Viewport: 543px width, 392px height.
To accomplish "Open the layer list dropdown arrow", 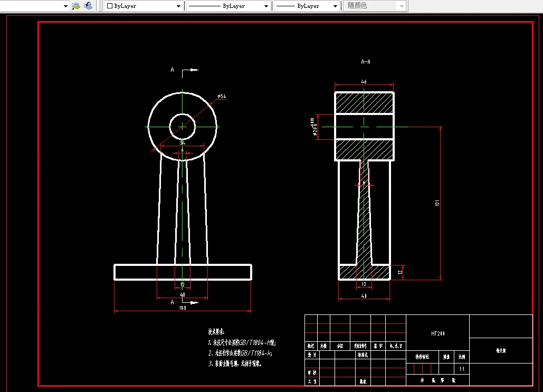I will (65, 6).
